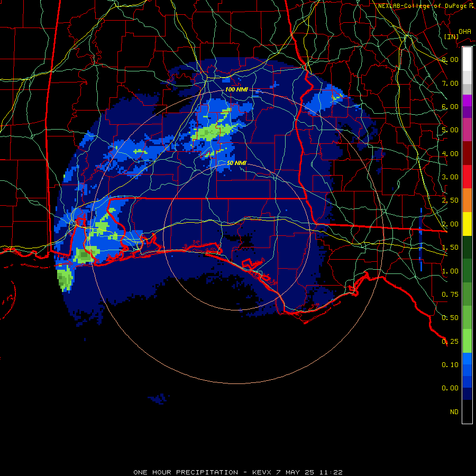
Task: Select the 1.00 legend value
Action: pyautogui.click(x=450, y=271)
